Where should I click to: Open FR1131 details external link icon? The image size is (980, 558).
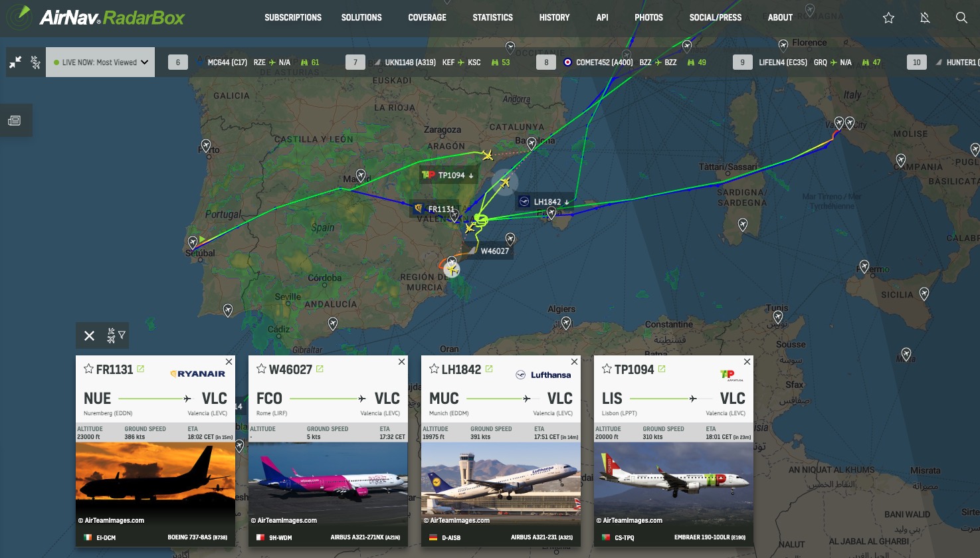(140, 369)
